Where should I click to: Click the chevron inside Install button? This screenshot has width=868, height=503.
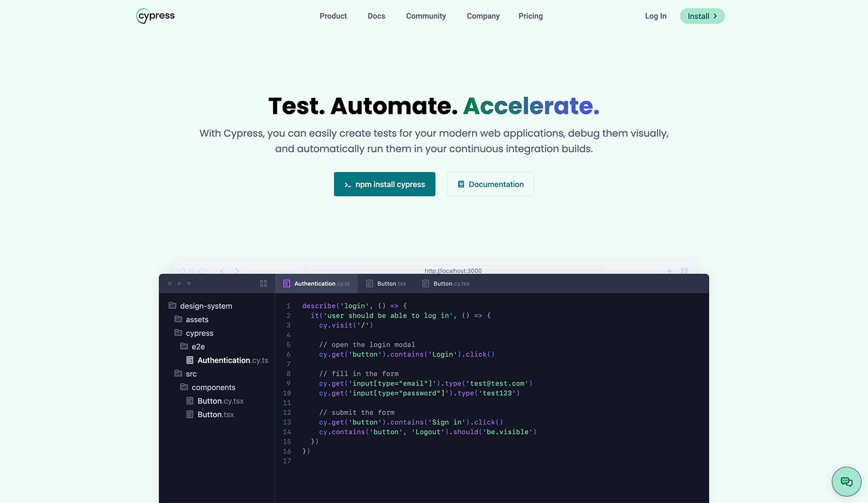pos(715,16)
